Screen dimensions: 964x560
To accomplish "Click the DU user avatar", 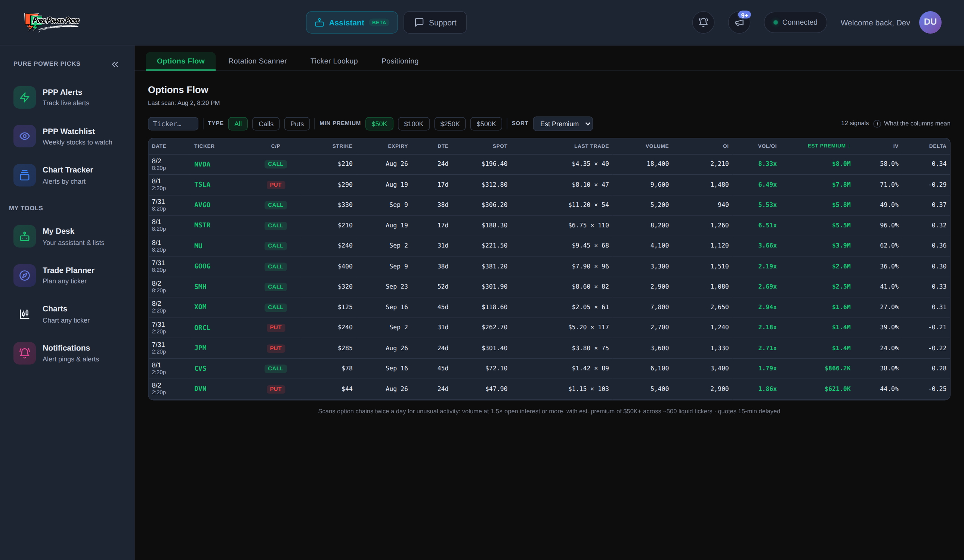I will click(930, 22).
